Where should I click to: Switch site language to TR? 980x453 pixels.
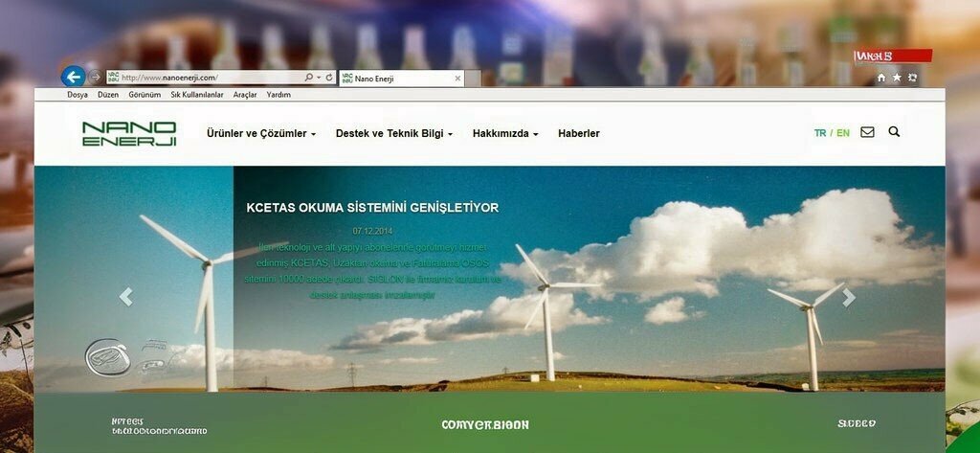coord(820,133)
